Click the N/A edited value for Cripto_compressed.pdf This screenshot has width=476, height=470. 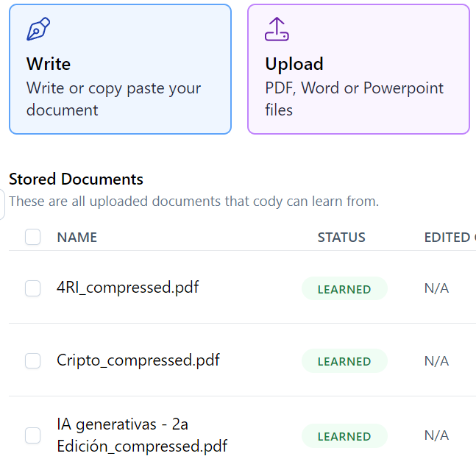[436, 361]
